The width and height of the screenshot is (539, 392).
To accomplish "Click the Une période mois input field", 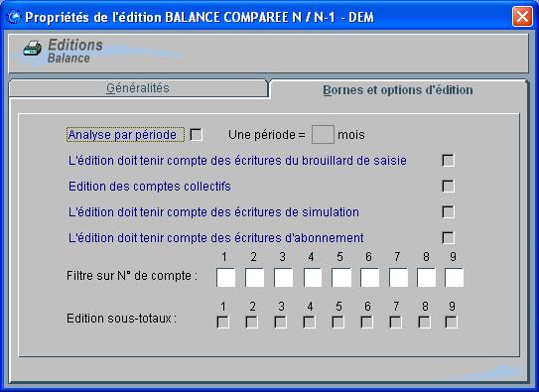I will coord(323,134).
